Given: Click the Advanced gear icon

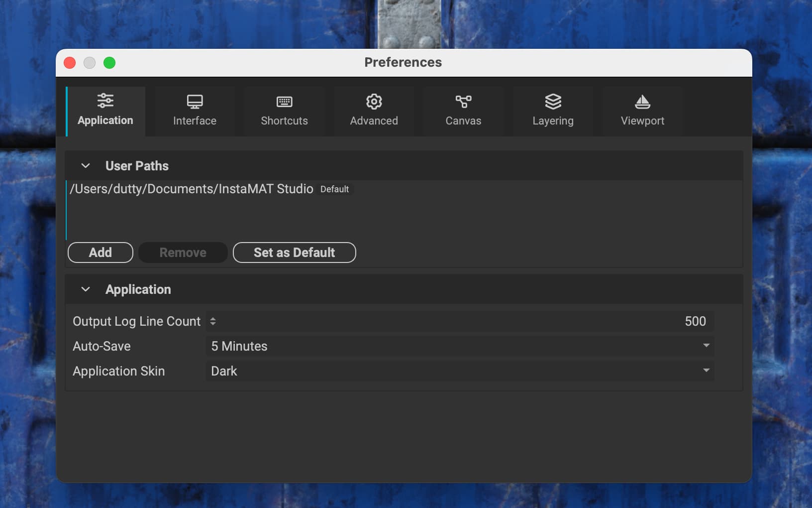Looking at the screenshot, I should pyautogui.click(x=374, y=102).
